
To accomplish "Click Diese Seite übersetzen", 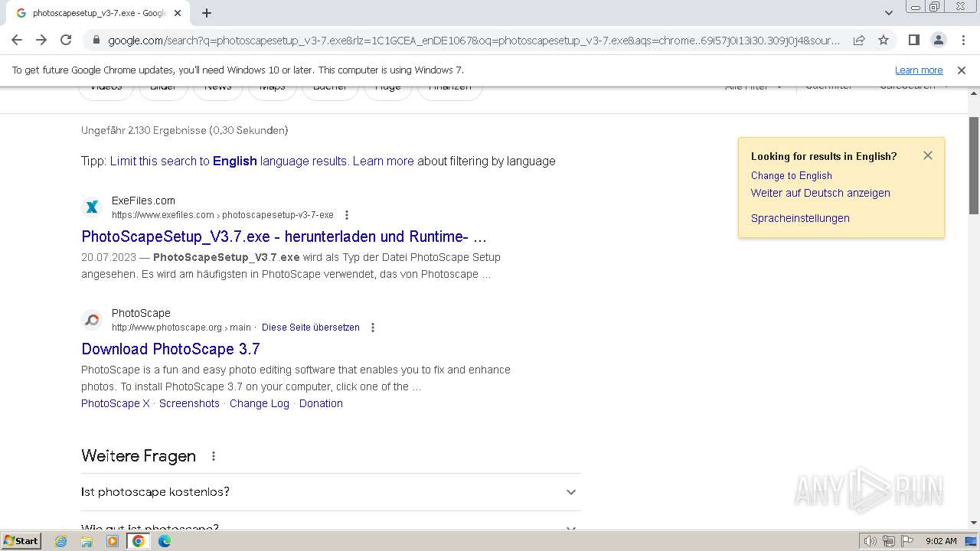I will tap(311, 327).
